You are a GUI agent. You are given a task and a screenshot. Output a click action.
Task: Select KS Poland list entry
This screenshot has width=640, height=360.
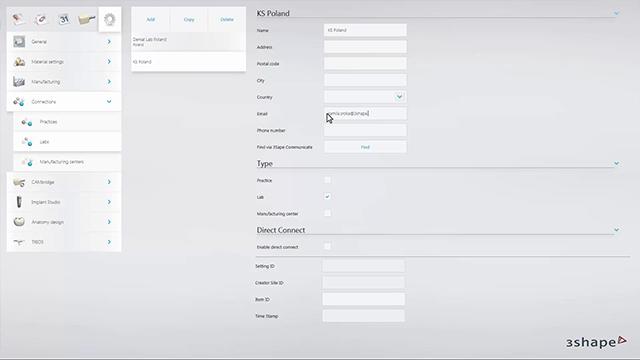tap(189, 62)
